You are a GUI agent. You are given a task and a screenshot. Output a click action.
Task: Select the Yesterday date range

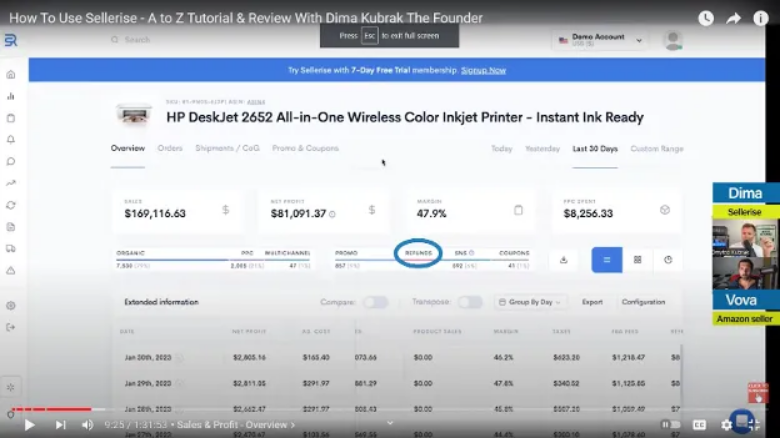tap(542, 149)
